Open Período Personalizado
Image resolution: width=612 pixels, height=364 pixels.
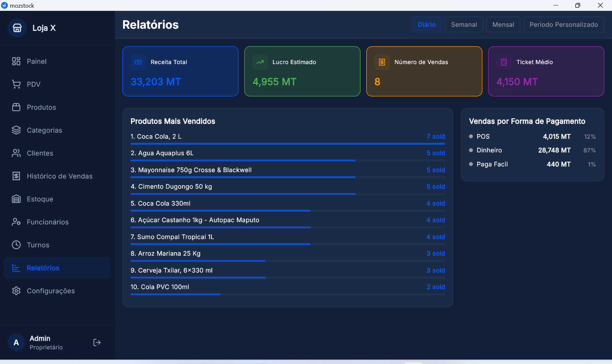point(564,25)
